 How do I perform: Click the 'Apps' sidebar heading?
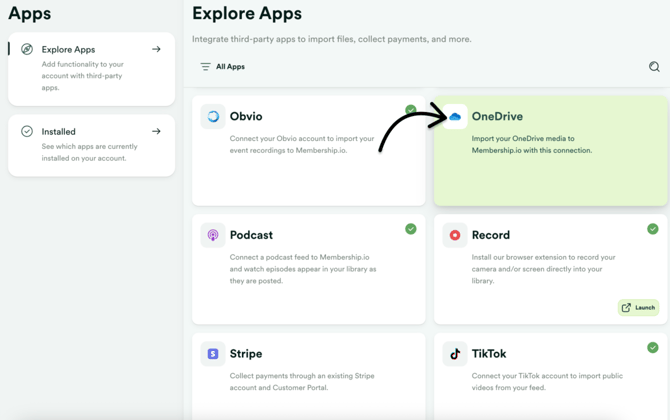tap(29, 13)
